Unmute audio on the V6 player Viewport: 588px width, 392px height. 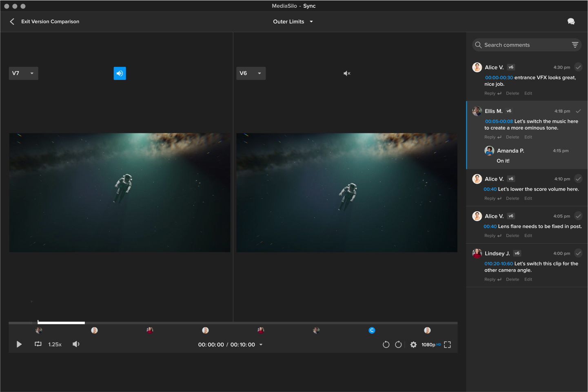(346, 73)
